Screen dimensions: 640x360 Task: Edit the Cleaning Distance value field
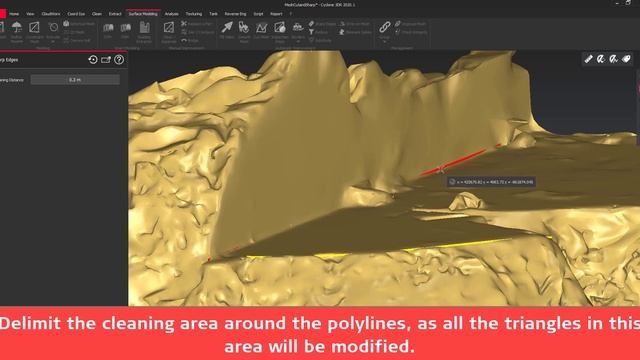[75, 80]
